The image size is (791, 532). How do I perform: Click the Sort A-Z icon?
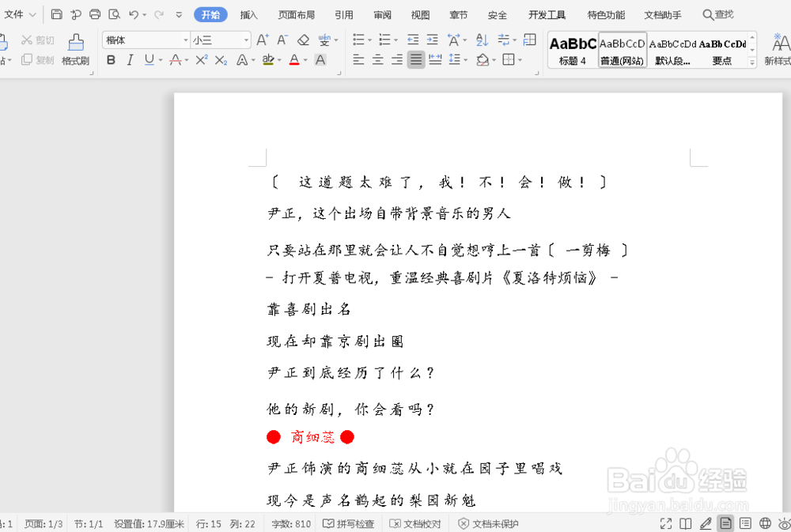482,40
